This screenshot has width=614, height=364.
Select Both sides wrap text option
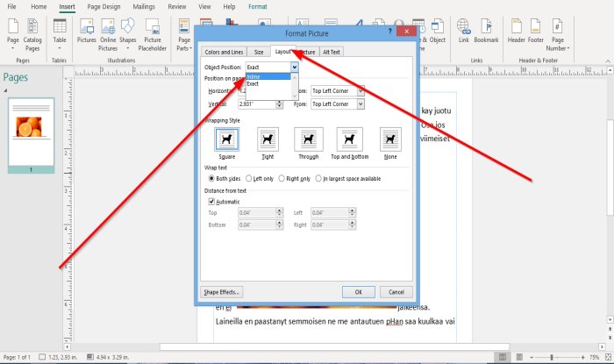coord(211,178)
